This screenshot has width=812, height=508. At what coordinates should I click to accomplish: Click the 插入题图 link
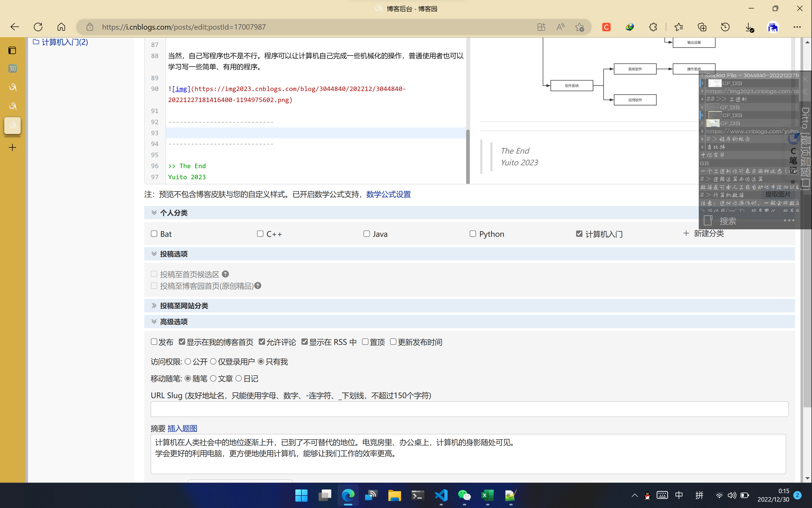coord(182,428)
